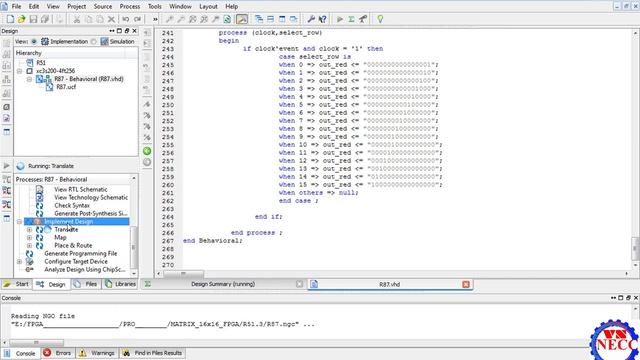Image resolution: width=640 pixels, height=360 pixels.
Task: Open the Project menu
Action: (77, 7)
